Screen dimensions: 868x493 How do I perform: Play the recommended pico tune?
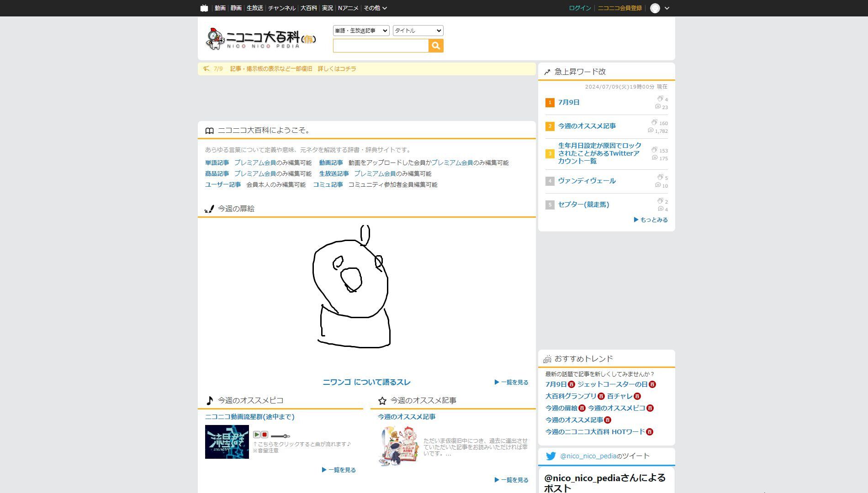click(x=257, y=435)
